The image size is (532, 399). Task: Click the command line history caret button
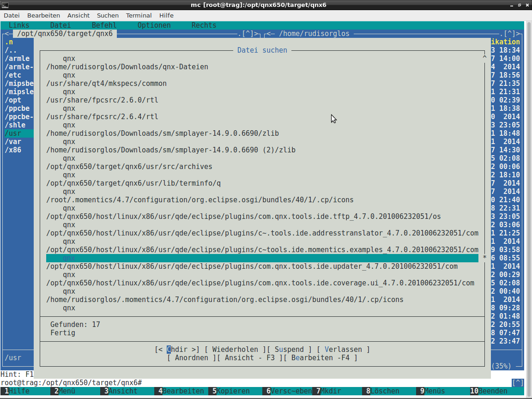(518, 383)
